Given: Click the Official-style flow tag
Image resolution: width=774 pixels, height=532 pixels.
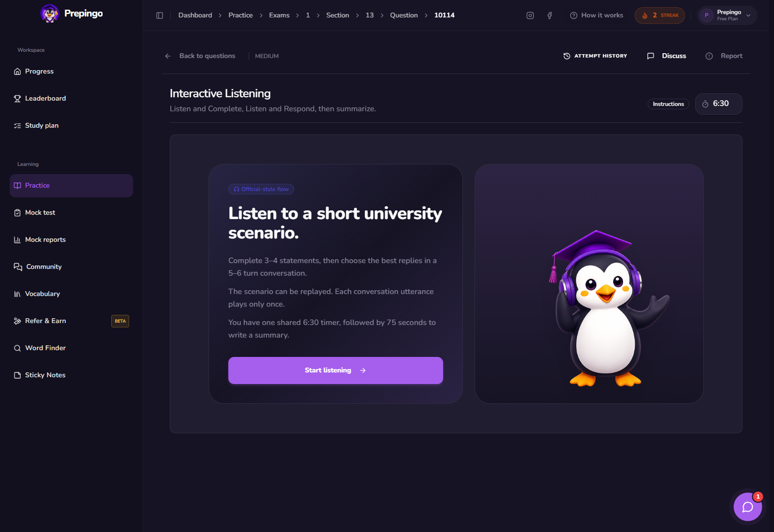Looking at the screenshot, I should pyautogui.click(x=261, y=189).
